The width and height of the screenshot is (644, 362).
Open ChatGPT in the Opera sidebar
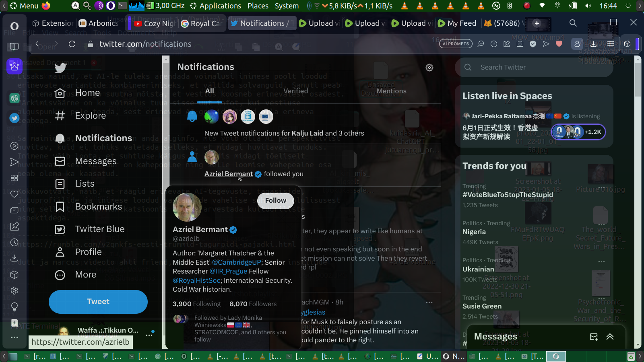tap(14, 98)
